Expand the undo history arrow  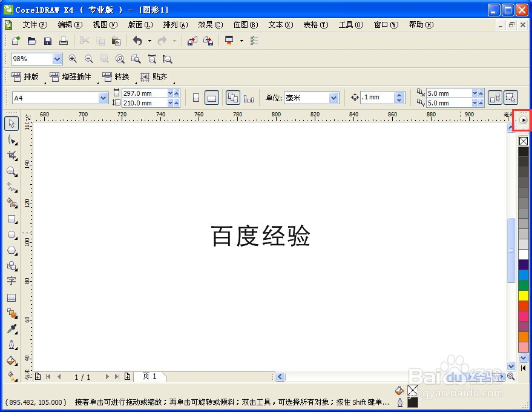point(149,41)
